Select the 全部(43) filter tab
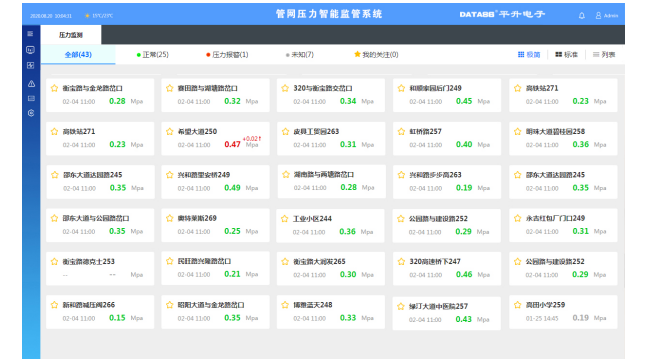The width and height of the screenshot is (650, 361). click(78, 55)
